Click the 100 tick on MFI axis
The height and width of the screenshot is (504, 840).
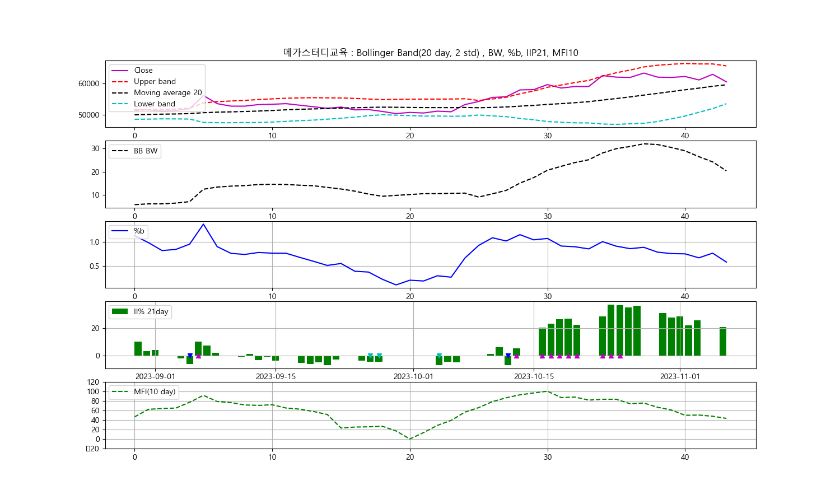tap(93, 392)
